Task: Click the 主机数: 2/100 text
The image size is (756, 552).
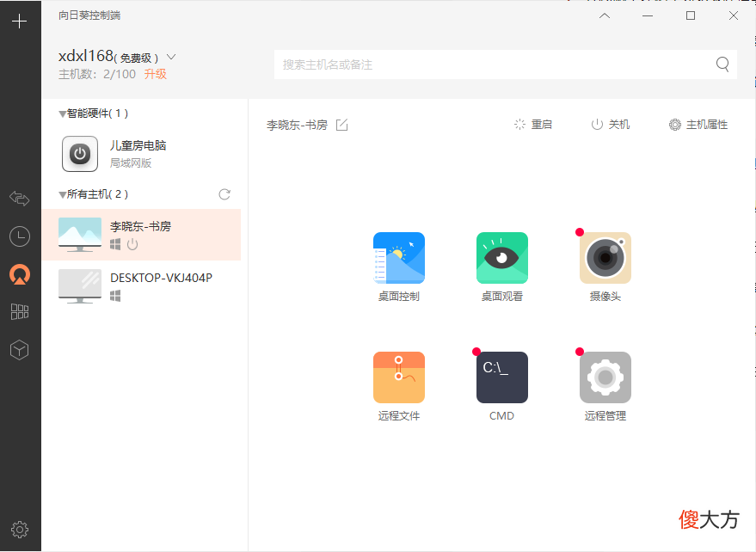Action: coord(97,74)
